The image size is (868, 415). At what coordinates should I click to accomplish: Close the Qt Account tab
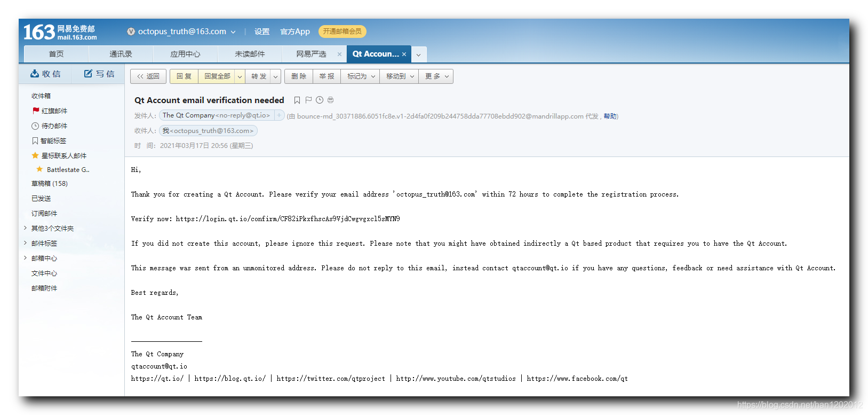(404, 54)
